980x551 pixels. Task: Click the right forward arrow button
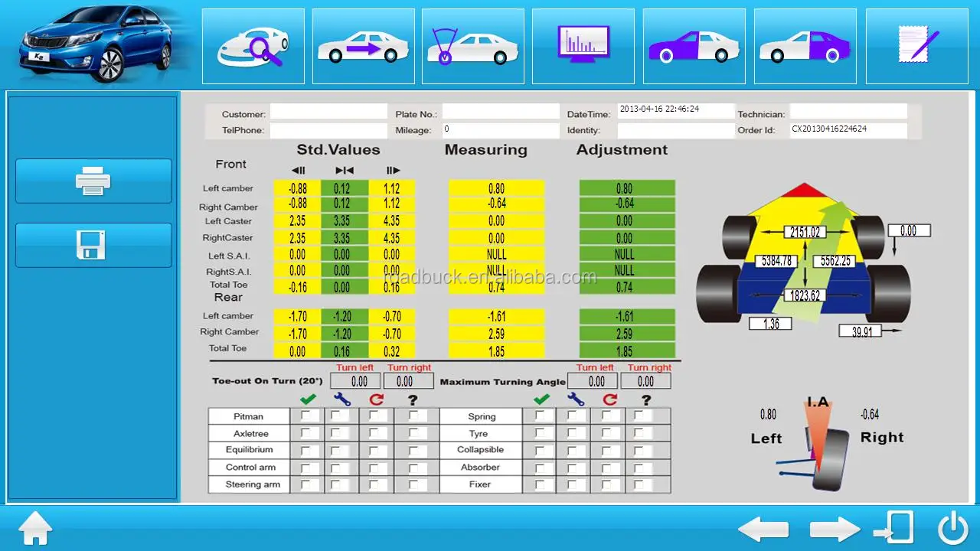(835, 529)
